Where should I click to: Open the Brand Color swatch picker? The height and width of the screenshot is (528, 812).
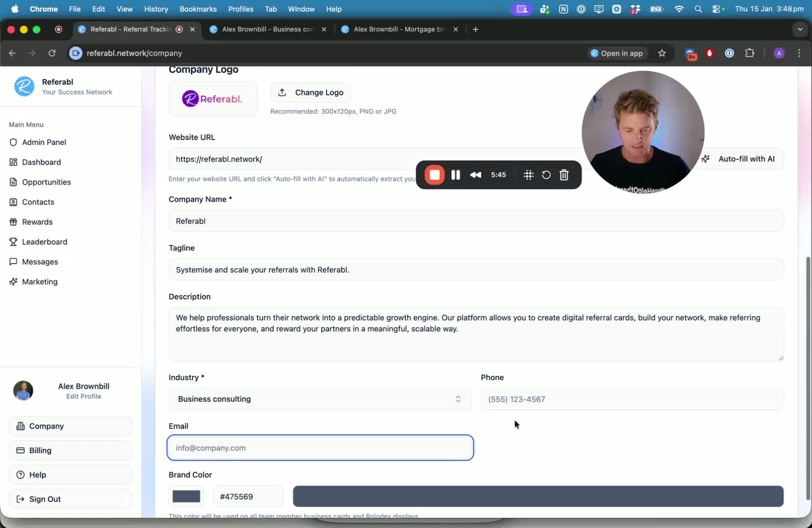(x=186, y=496)
